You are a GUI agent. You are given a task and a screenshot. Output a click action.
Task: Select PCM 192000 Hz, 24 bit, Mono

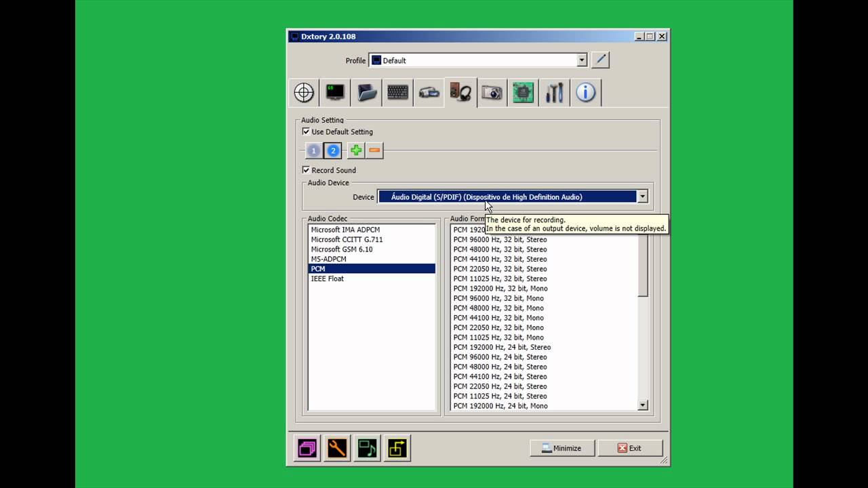tap(545, 405)
